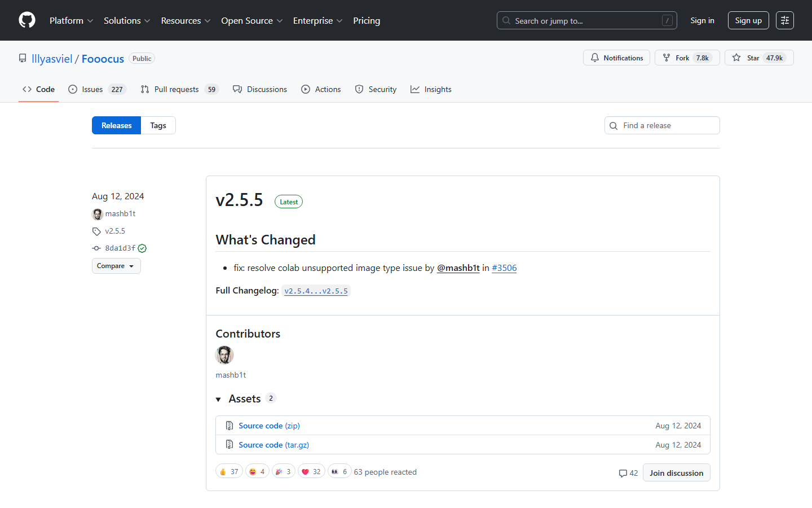Click the Join discussion button
Screen dimensions: 812x508
click(676, 472)
